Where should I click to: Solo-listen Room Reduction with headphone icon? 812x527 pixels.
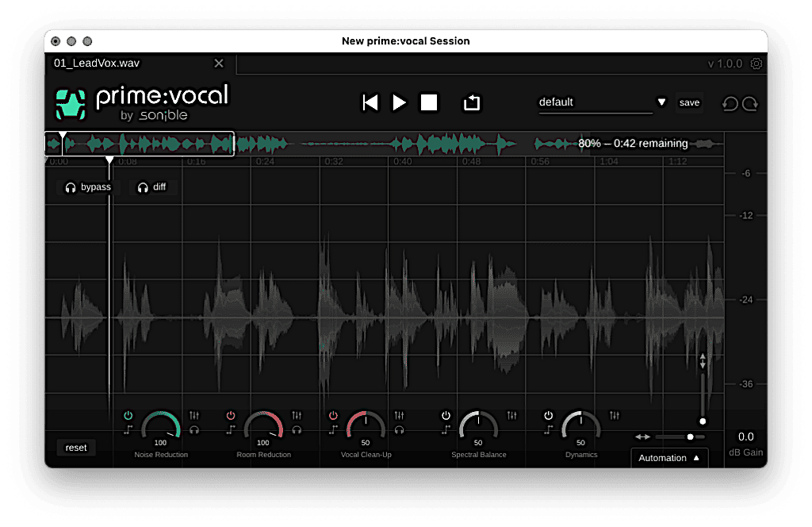coord(297,429)
